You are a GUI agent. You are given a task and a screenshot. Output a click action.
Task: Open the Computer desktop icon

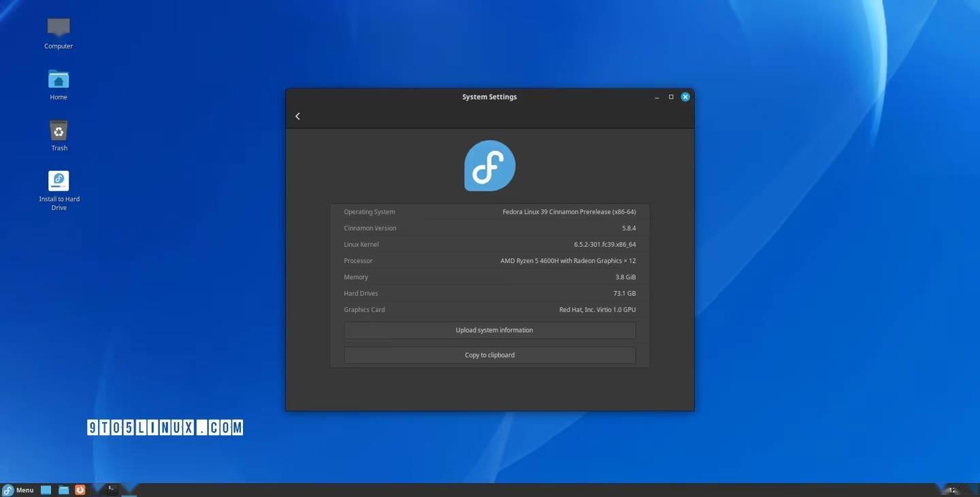click(x=59, y=33)
